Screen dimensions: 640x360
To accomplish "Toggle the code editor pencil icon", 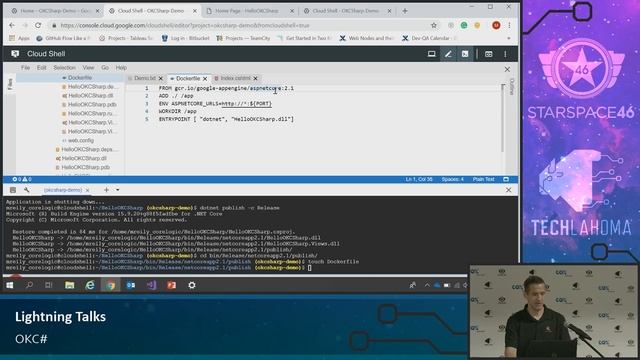I will 448,54.
